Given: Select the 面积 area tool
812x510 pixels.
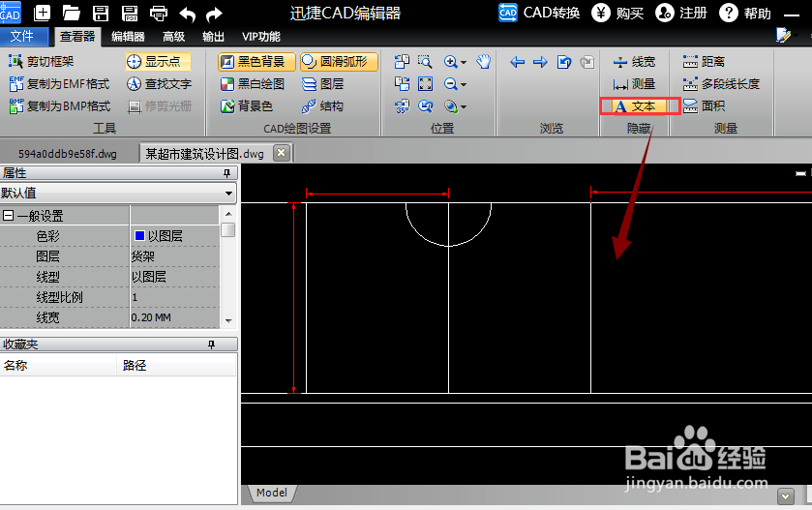Looking at the screenshot, I should click(704, 106).
